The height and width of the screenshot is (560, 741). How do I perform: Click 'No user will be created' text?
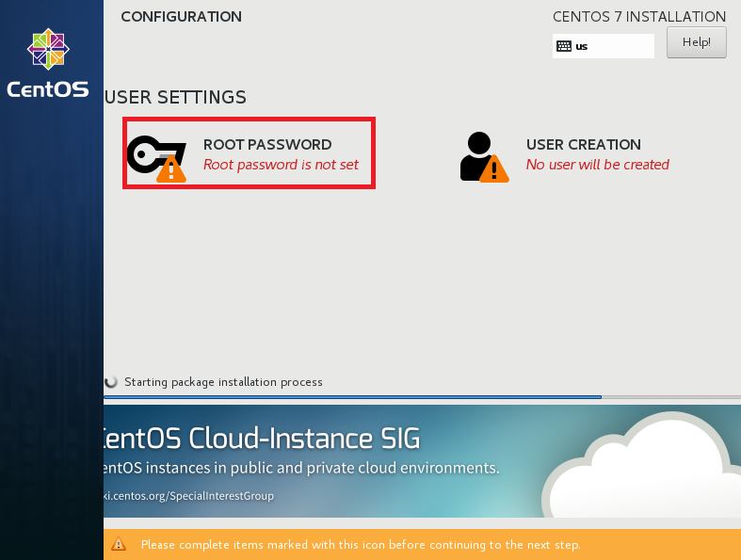(x=597, y=165)
